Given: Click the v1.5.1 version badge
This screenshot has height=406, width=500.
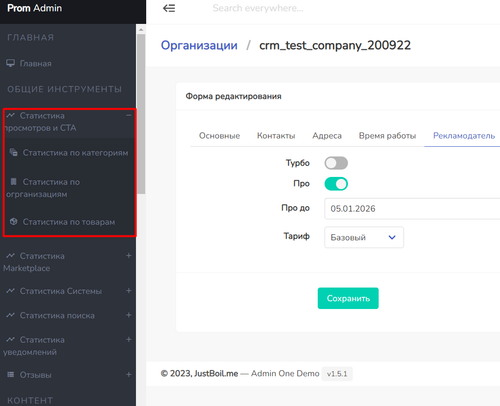Looking at the screenshot, I should coord(337,374).
